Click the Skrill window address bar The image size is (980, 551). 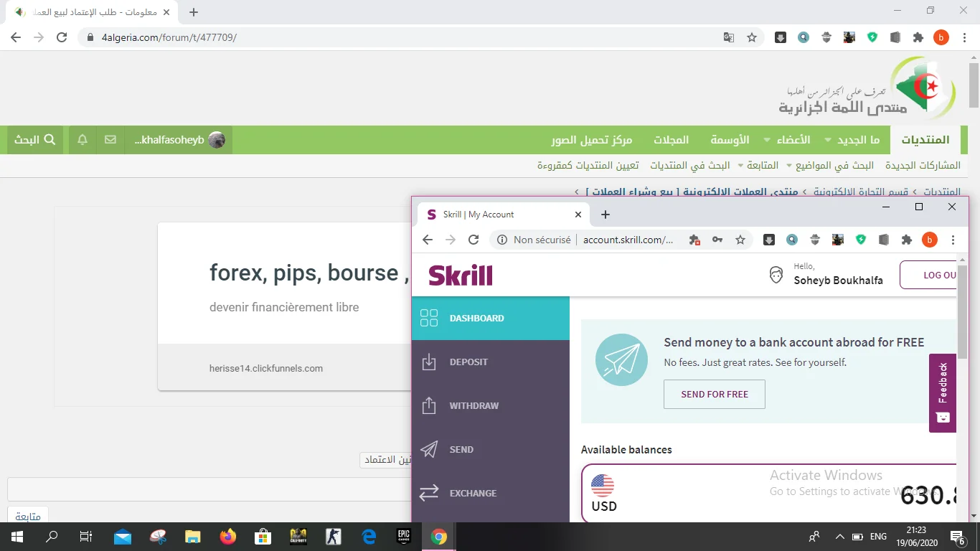pos(628,240)
